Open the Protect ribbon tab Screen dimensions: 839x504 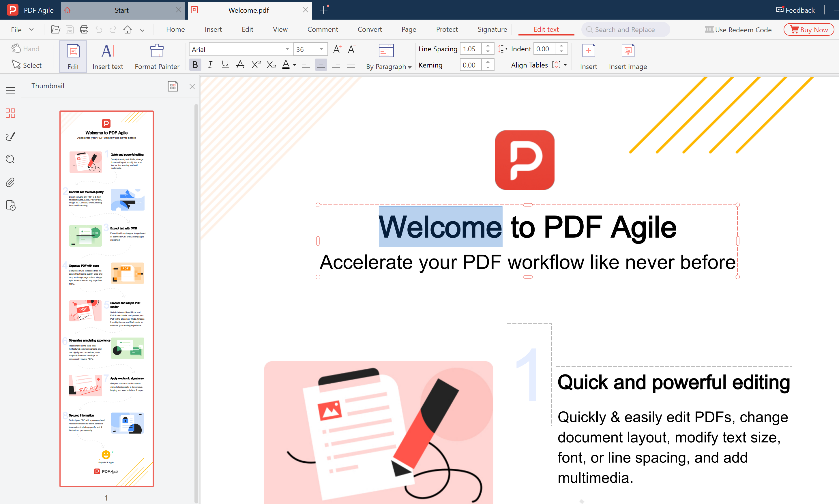(447, 29)
